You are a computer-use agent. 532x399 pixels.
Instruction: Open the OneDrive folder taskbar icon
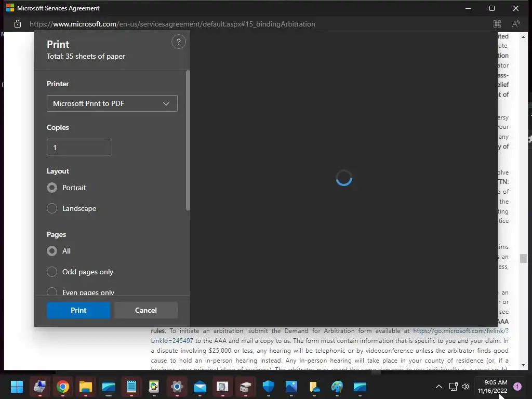(x=314, y=387)
